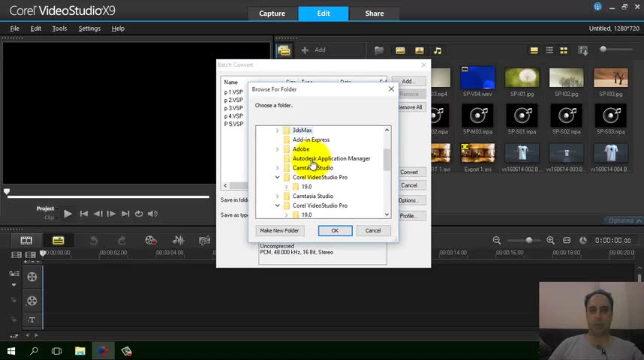
Task: Click Make New Folder button
Action: point(279,231)
